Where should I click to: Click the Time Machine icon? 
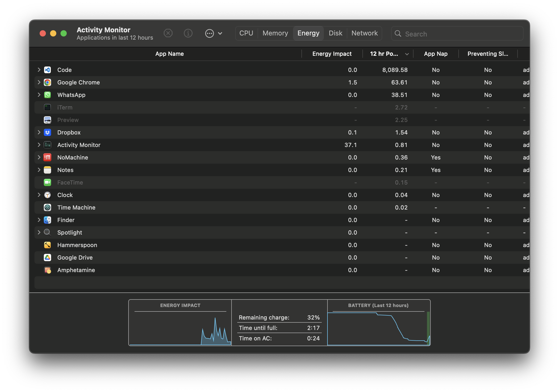coord(47,207)
